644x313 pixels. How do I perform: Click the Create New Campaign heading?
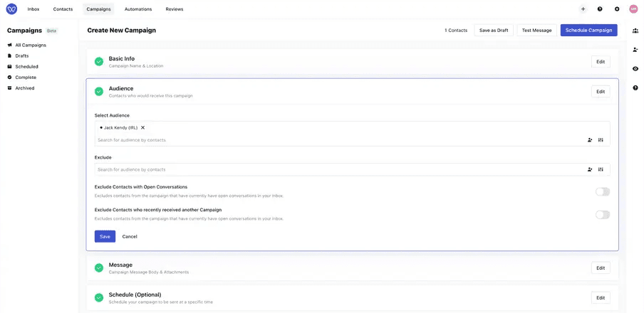tap(122, 31)
